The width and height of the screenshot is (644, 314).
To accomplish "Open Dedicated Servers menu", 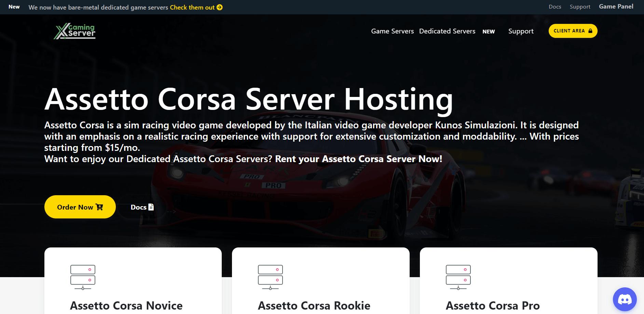I will tap(447, 31).
